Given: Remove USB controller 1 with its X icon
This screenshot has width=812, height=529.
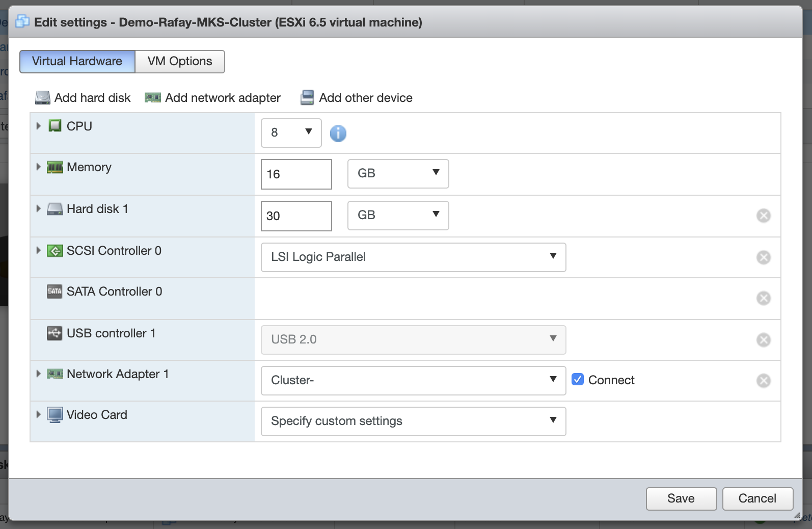Looking at the screenshot, I should click(x=764, y=340).
